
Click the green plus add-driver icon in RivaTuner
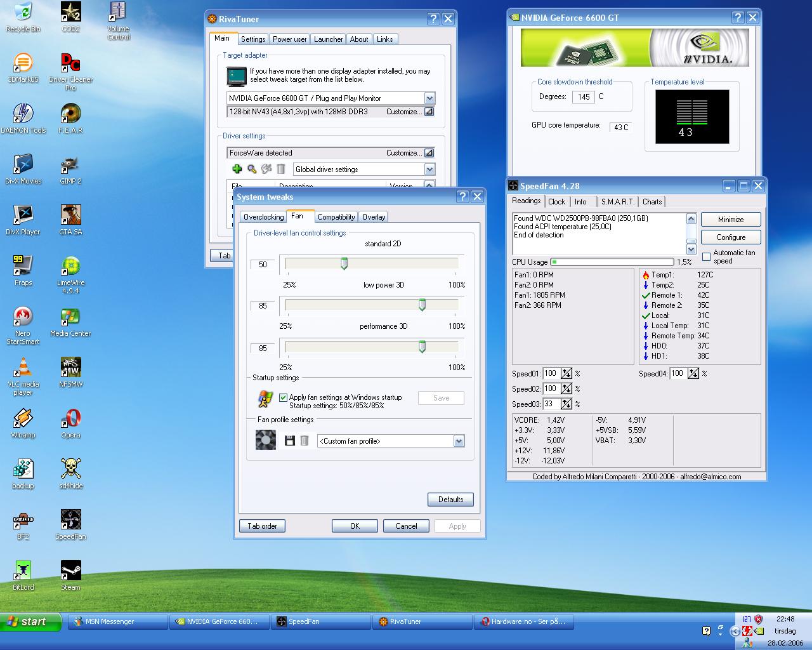tap(237, 169)
